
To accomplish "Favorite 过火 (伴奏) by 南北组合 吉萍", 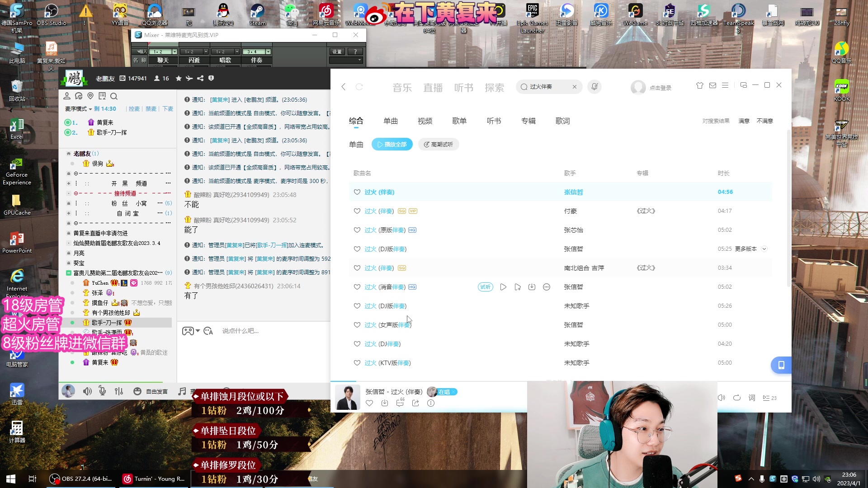I will pyautogui.click(x=357, y=268).
